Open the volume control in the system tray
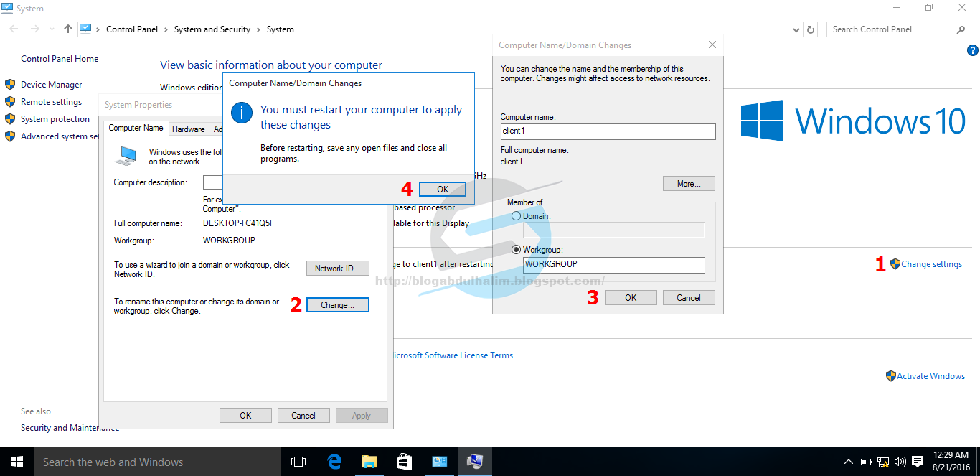The width and height of the screenshot is (980, 476). (x=900, y=462)
